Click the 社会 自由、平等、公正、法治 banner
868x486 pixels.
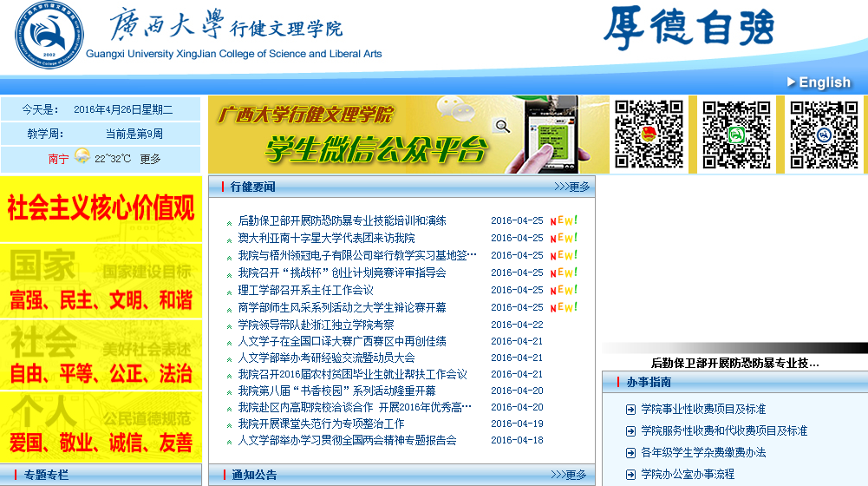[x=101, y=355]
